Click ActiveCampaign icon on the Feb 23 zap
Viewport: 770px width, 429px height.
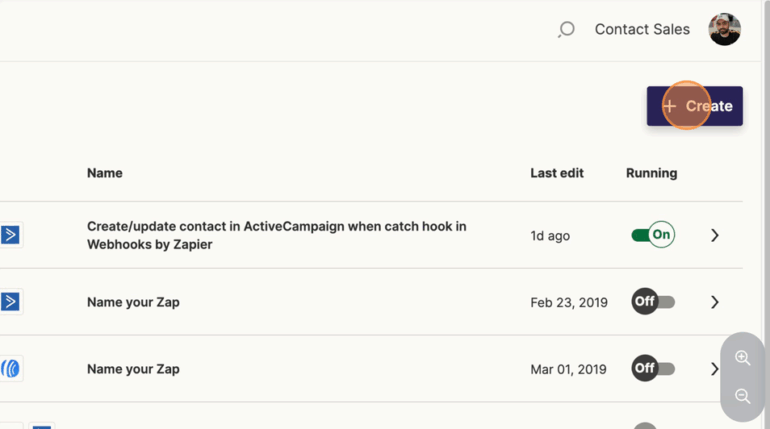(10, 302)
